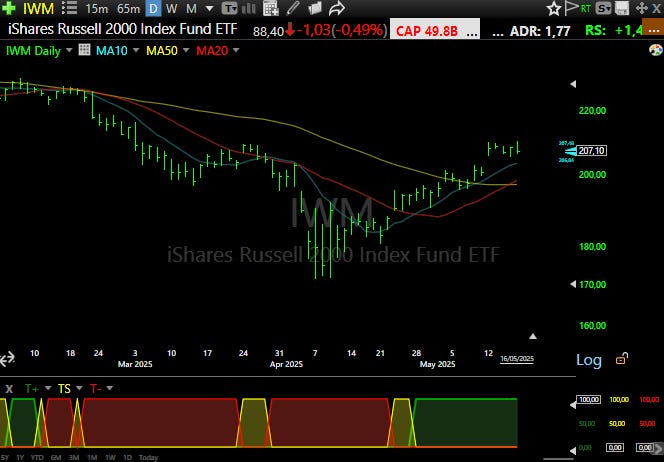This screenshot has width=664, height=462.
Task: Set chart range to 3M
Action: 74,457
